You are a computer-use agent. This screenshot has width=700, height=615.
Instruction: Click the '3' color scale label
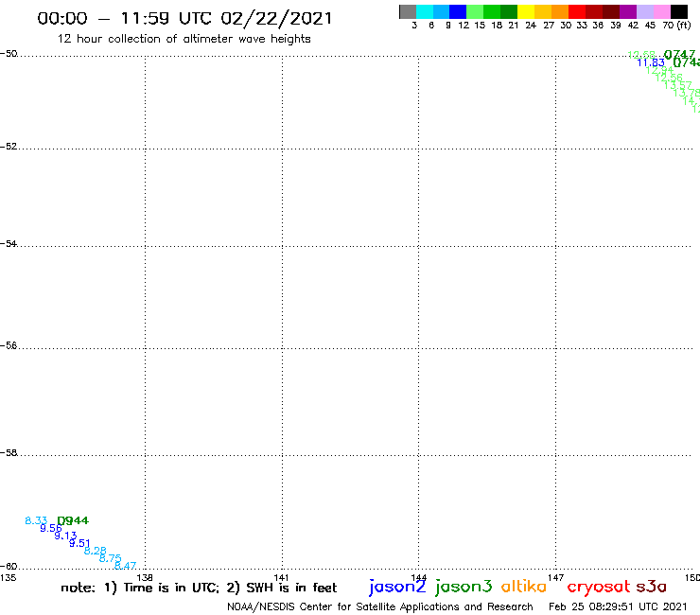click(414, 26)
